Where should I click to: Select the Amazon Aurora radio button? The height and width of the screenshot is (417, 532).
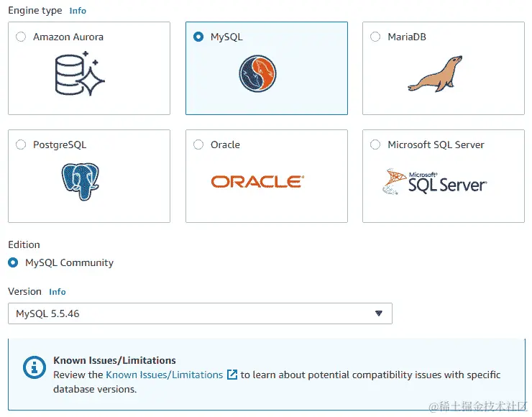[21, 37]
